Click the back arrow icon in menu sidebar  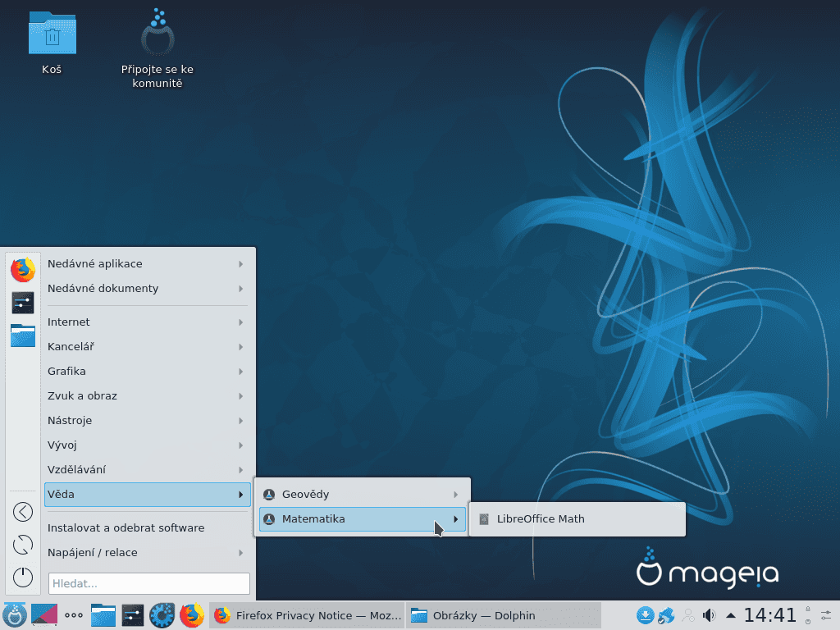[x=22, y=511]
